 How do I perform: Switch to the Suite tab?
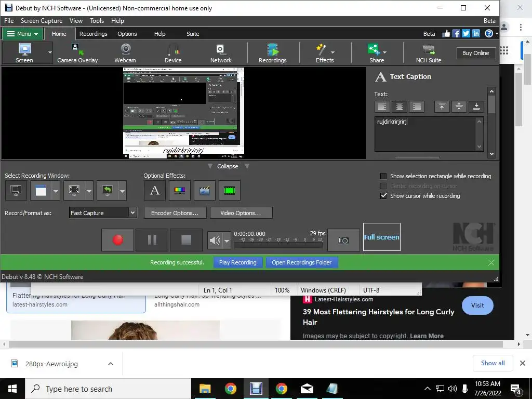tap(193, 34)
